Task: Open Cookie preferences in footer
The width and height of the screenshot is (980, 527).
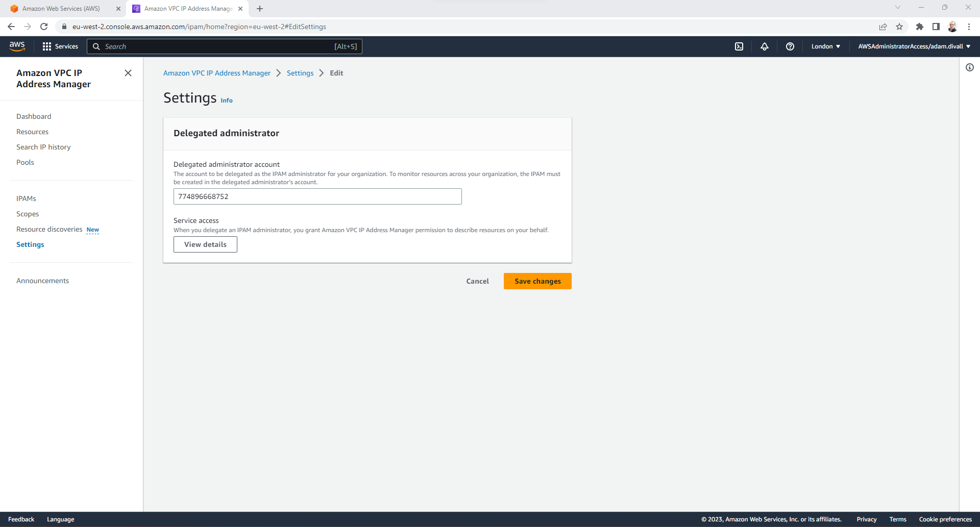Action: click(945, 519)
